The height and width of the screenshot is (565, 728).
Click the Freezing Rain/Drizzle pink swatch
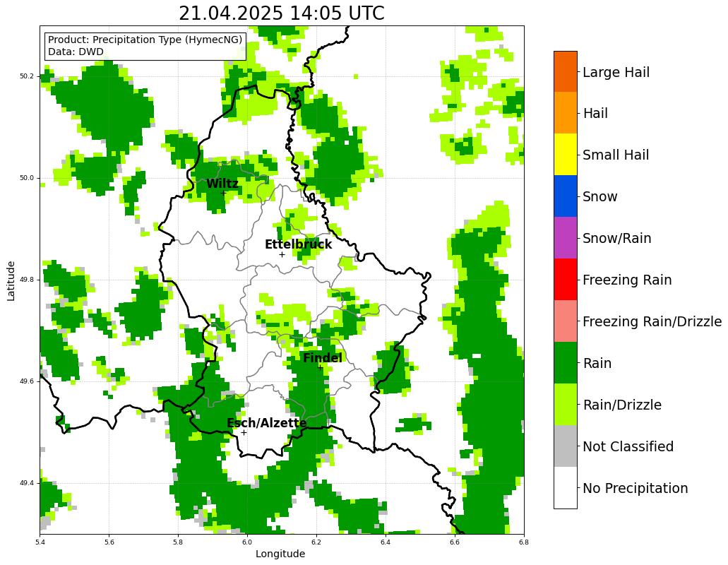point(565,321)
